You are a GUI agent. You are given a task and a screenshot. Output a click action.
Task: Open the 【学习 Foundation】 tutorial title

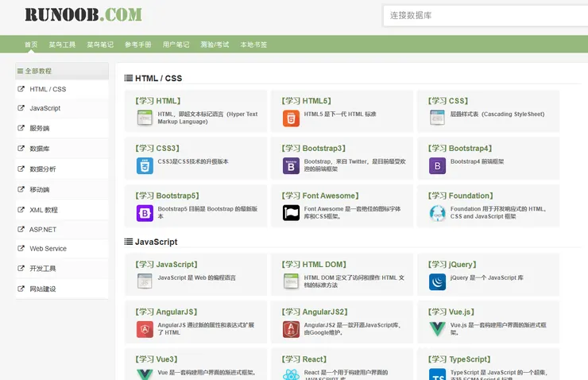(461, 196)
